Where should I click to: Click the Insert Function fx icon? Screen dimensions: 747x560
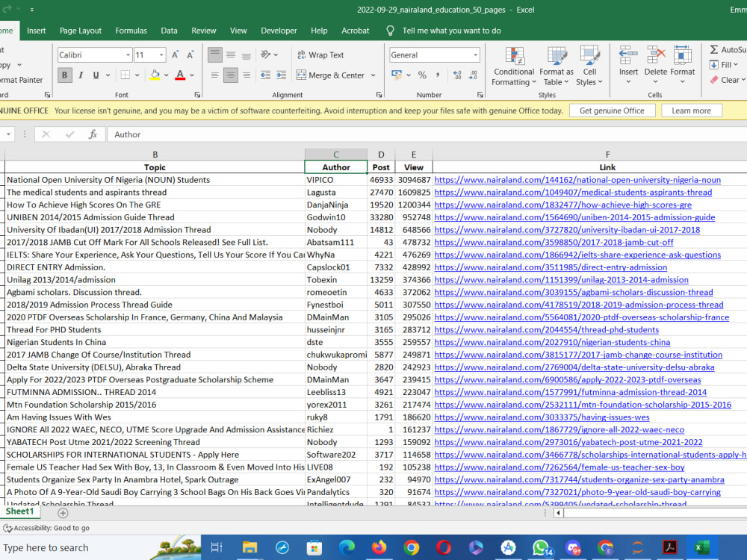pyautogui.click(x=93, y=134)
